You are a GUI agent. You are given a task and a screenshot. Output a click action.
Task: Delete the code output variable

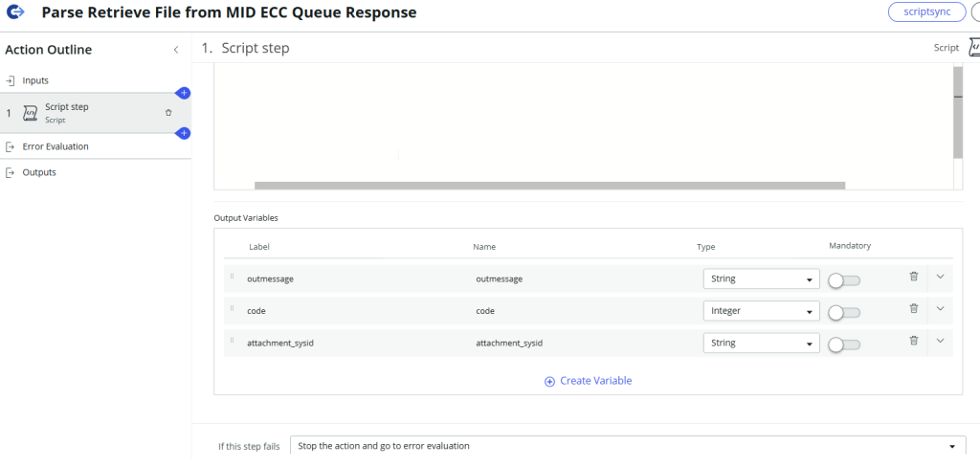[x=913, y=308]
